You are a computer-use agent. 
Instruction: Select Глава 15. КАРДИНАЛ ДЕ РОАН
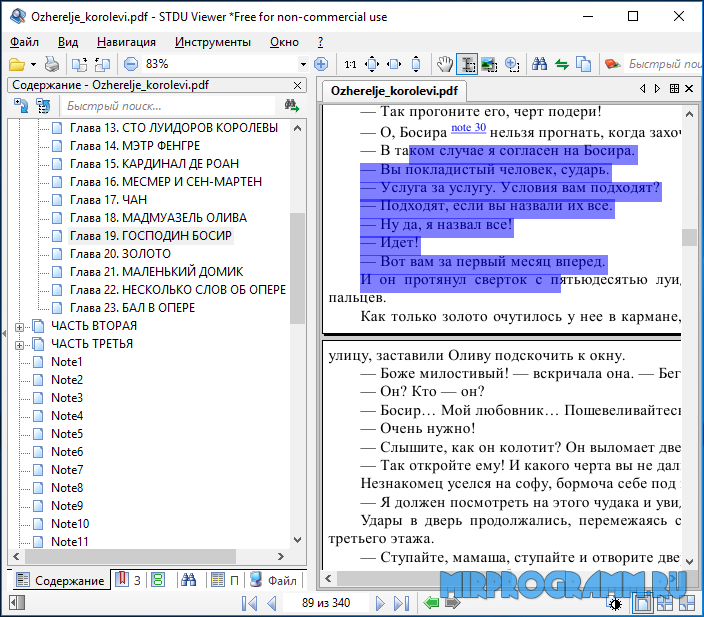click(154, 164)
